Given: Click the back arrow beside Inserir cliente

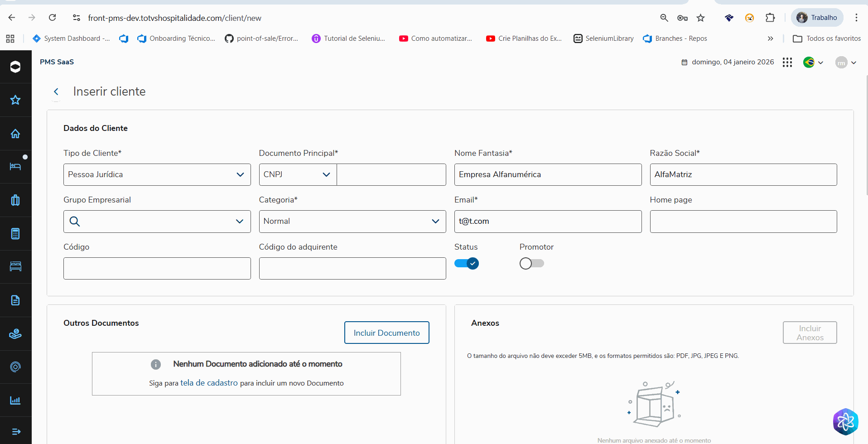Looking at the screenshot, I should (56, 92).
